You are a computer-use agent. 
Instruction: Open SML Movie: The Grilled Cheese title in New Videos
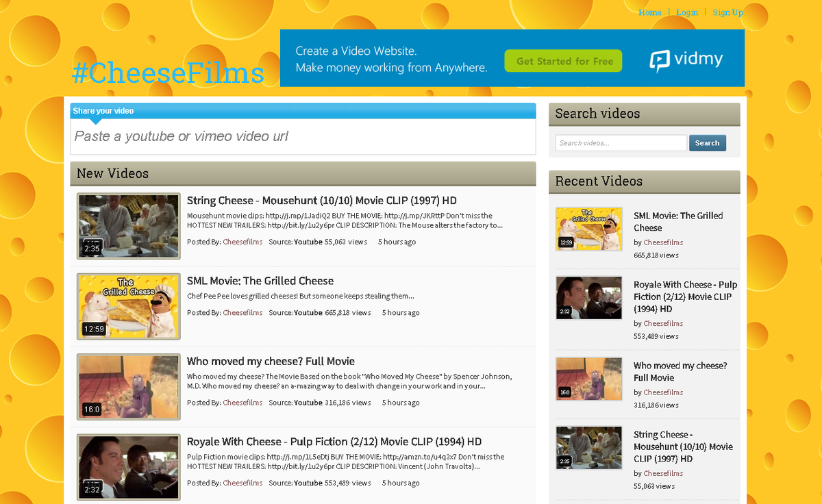pos(260,281)
